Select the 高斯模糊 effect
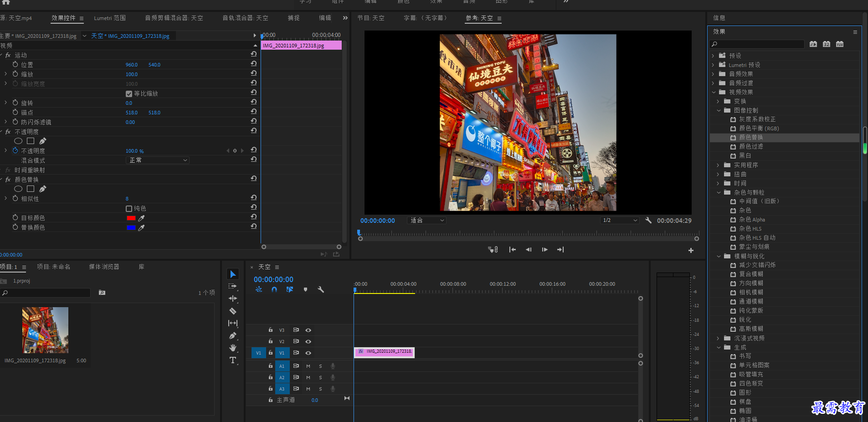This screenshot has height=422, width=868. click(751, 329)
